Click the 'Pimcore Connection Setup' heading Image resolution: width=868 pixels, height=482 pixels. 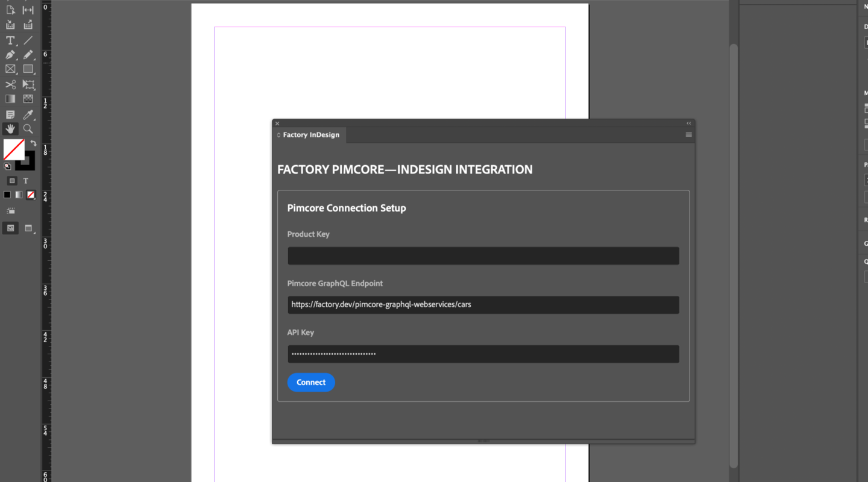[x=347, y=208]
